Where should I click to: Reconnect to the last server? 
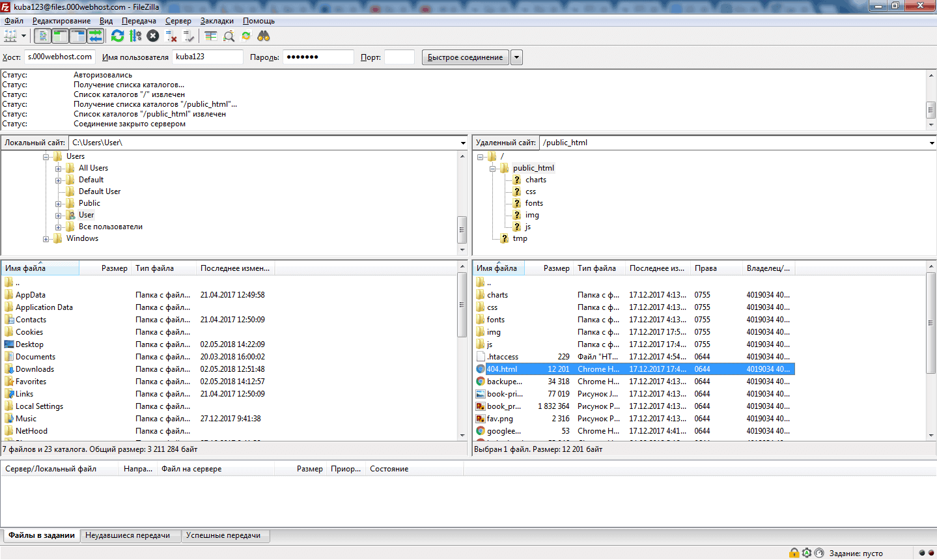[x=189, y=36]
